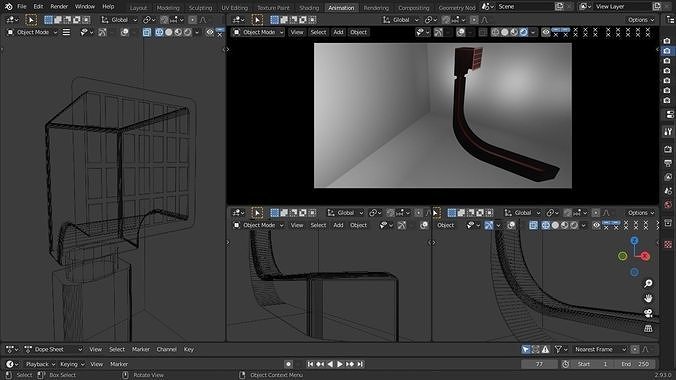Click current frame field showing 77
The height and width of the screenshot is (380, 676).
pyautogui.click(x=539, y=364)
